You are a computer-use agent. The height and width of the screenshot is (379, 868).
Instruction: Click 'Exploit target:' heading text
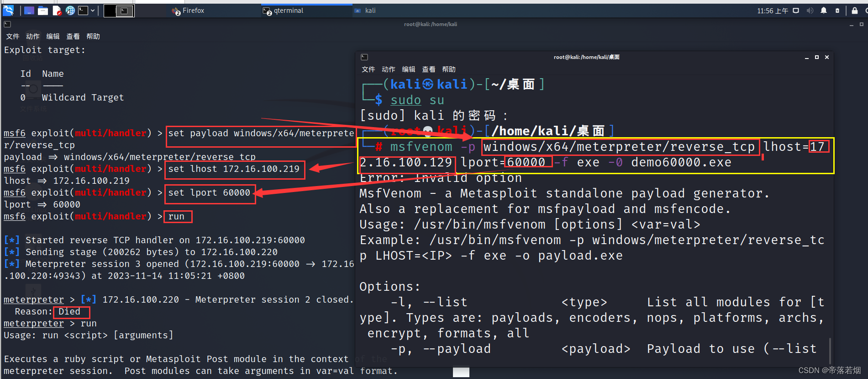coord(45,50)
